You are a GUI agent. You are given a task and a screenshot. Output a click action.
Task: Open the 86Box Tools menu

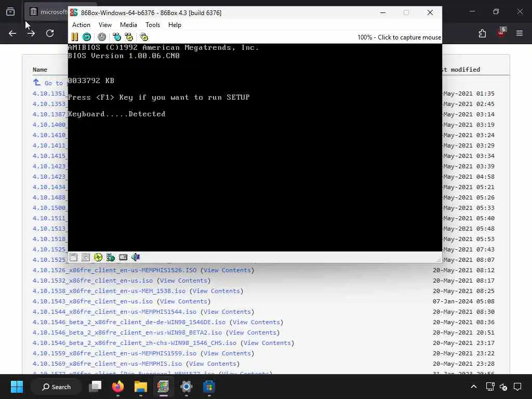[x=153, y=25]
